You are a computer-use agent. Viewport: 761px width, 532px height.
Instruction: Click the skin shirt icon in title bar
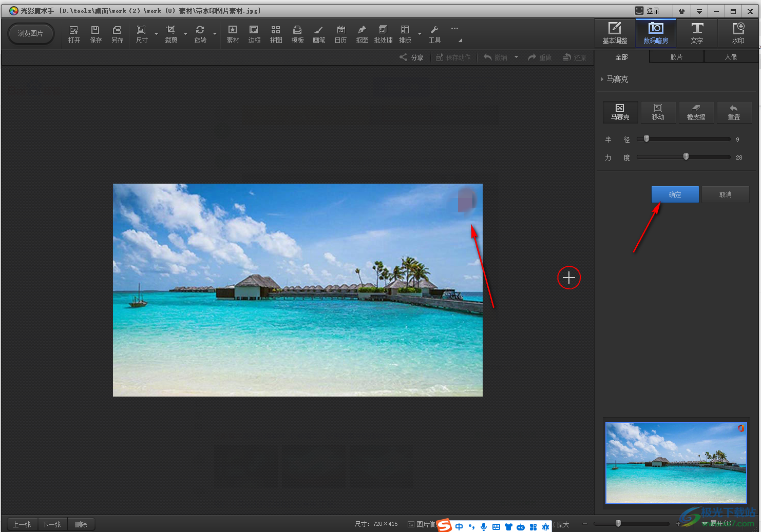point(681,11)
